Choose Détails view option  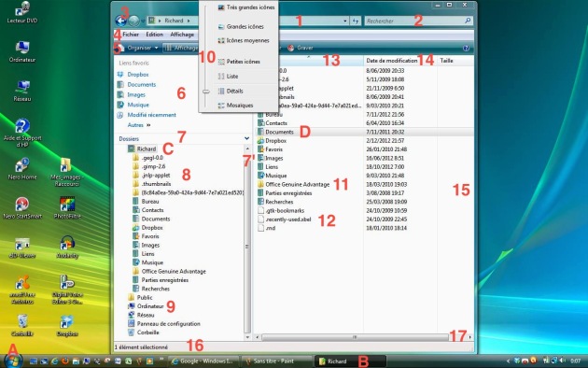tap(235, 91)
